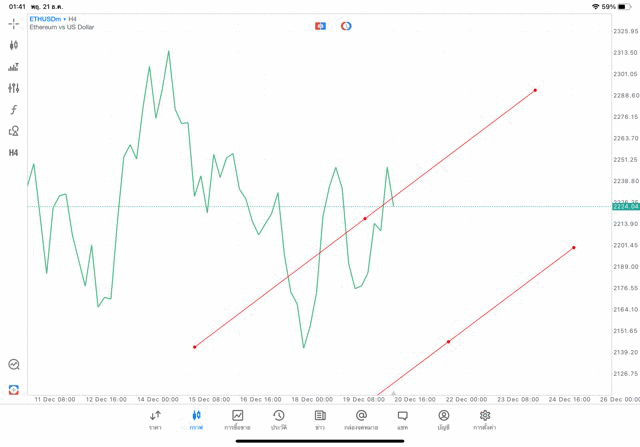This screenshot has height=447, width=640.
Task: Open the ประวัติ (History) tab
Action: 278,419
